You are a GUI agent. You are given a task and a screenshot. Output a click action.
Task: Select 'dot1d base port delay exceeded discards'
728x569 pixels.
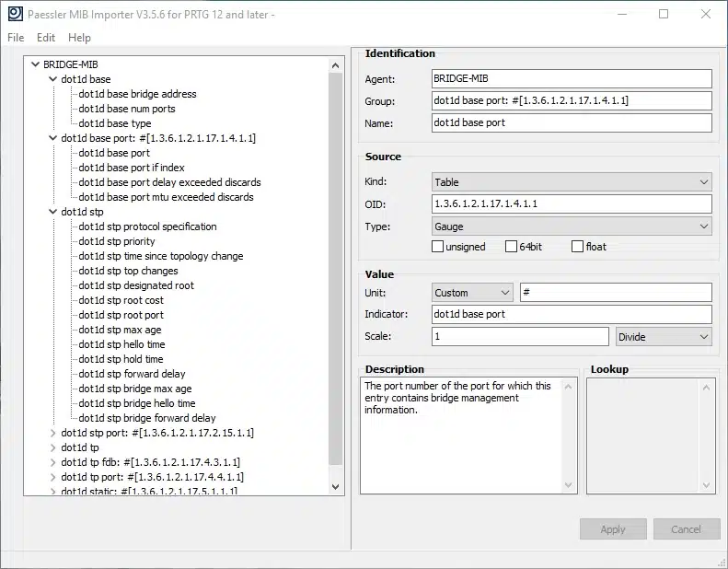pos(169,182)
